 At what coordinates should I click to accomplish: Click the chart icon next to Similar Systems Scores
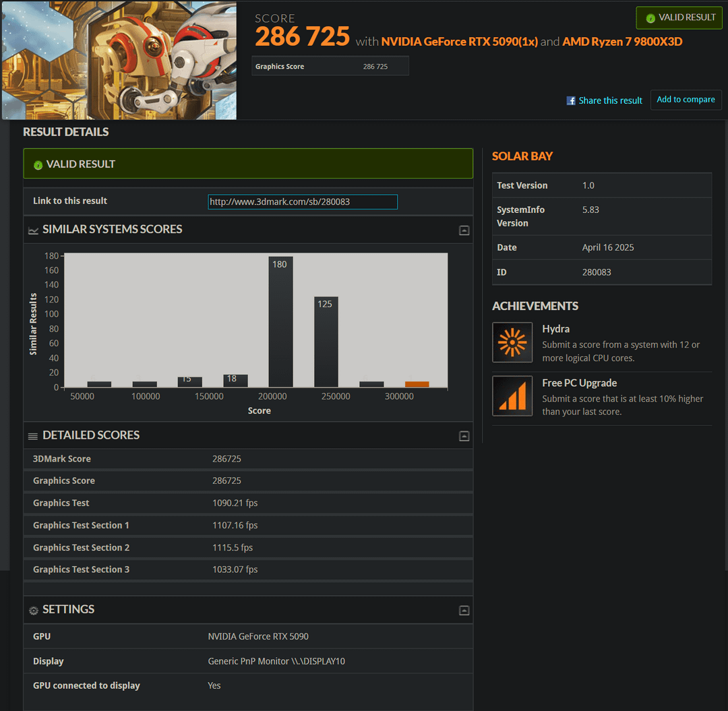pos(34,230)
